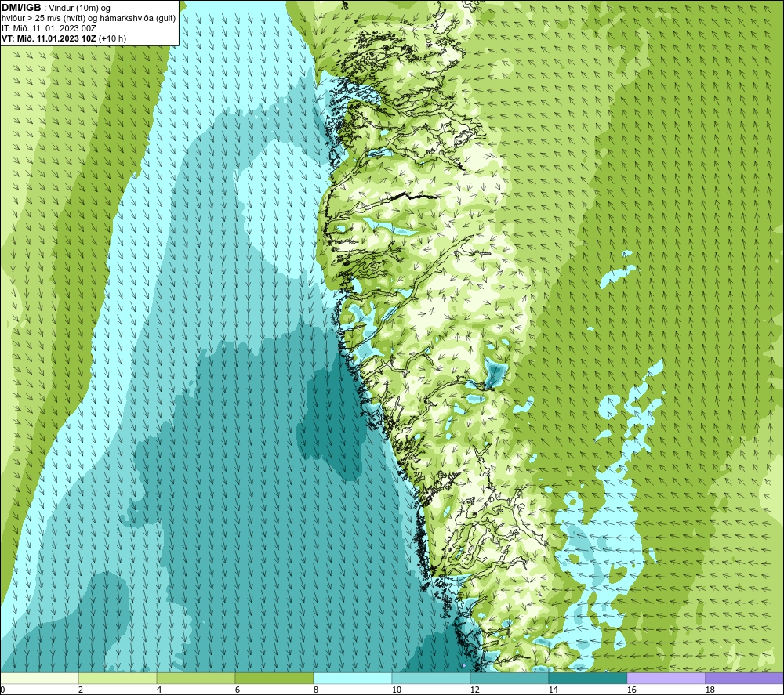
Task: Click the legend label '18'
Action: tap(710, 690)
